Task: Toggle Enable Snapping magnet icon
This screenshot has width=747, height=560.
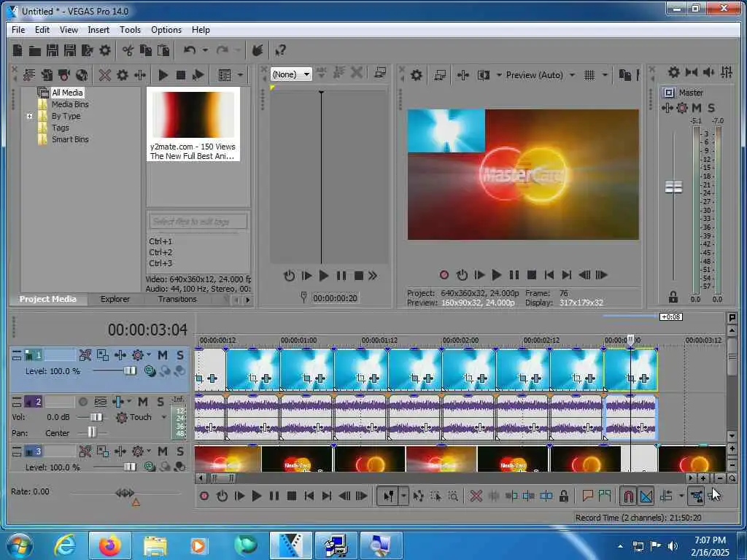Action: 628,496
